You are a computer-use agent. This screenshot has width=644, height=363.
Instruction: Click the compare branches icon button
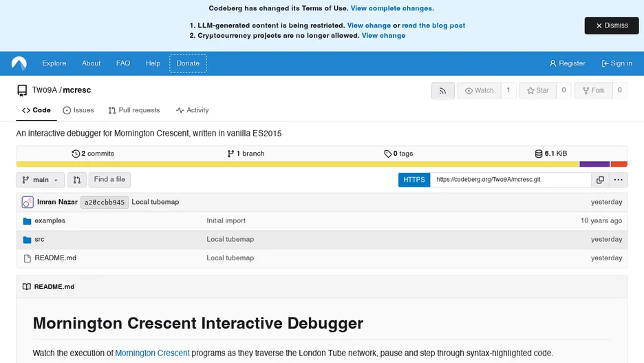(x=77, y=180)
